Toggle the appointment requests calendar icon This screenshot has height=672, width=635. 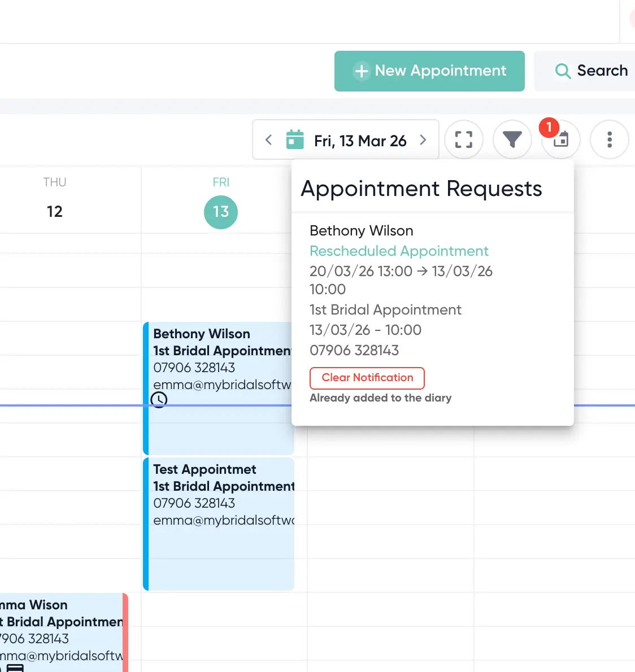pyautogui.click(x=562, y=141)
